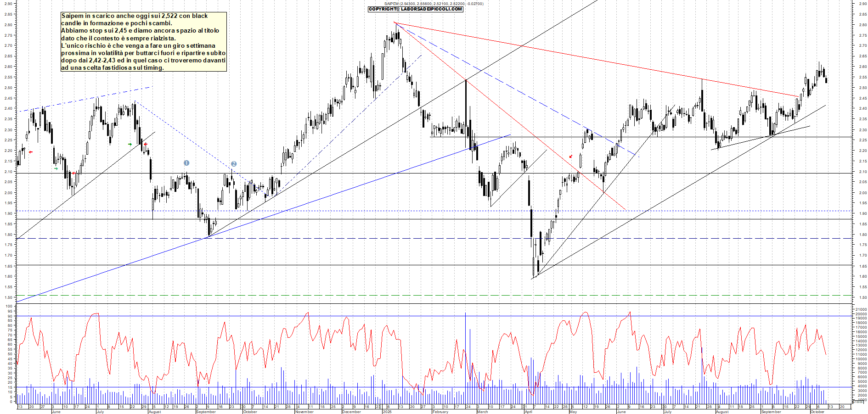Viewport: 868px width, 414px height.
Task: Select the green arrow below the June 2024 candles
Action: pos(56,168)
